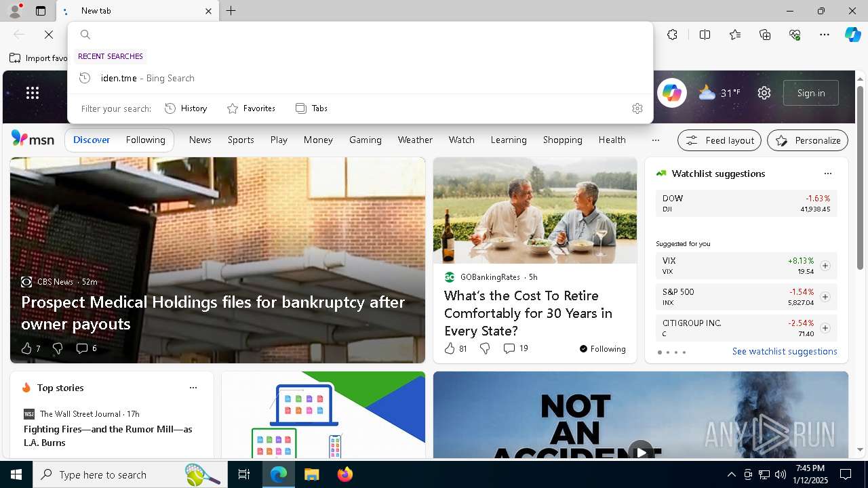This screenshot has height=488, width=868.
Task: Open Top stories more options menu
Action: (x=193, y=388)
